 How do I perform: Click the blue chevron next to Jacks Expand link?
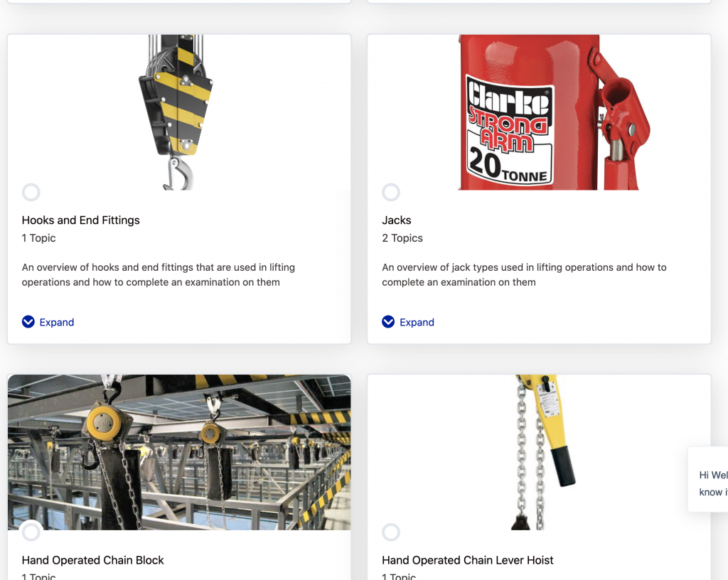[x=388, y=321]
